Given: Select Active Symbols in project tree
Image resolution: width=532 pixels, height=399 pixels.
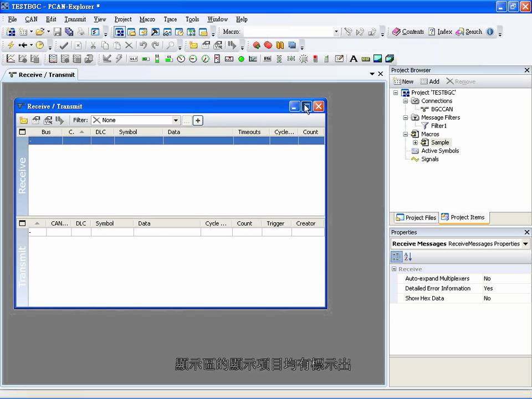Looking at the screenshot, I should (439, 151).
